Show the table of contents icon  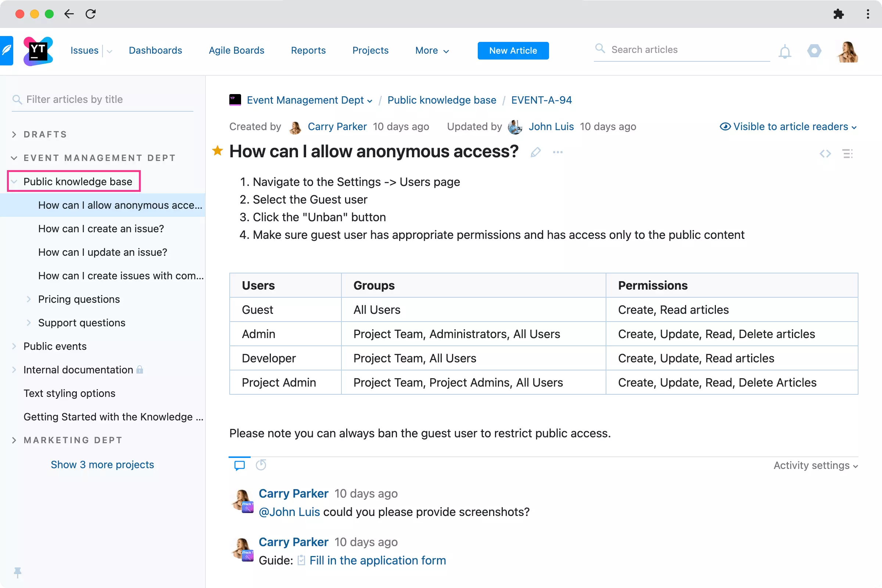click(x=847, y=153)
